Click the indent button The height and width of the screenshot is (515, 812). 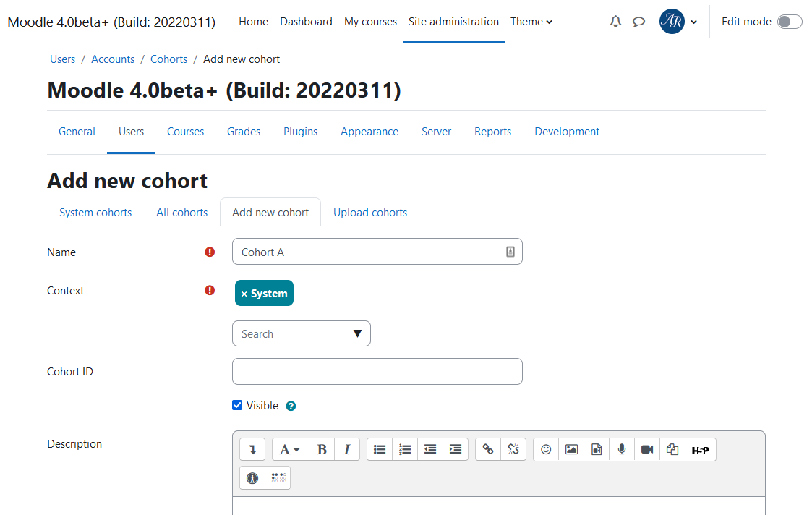click(456, 449)
